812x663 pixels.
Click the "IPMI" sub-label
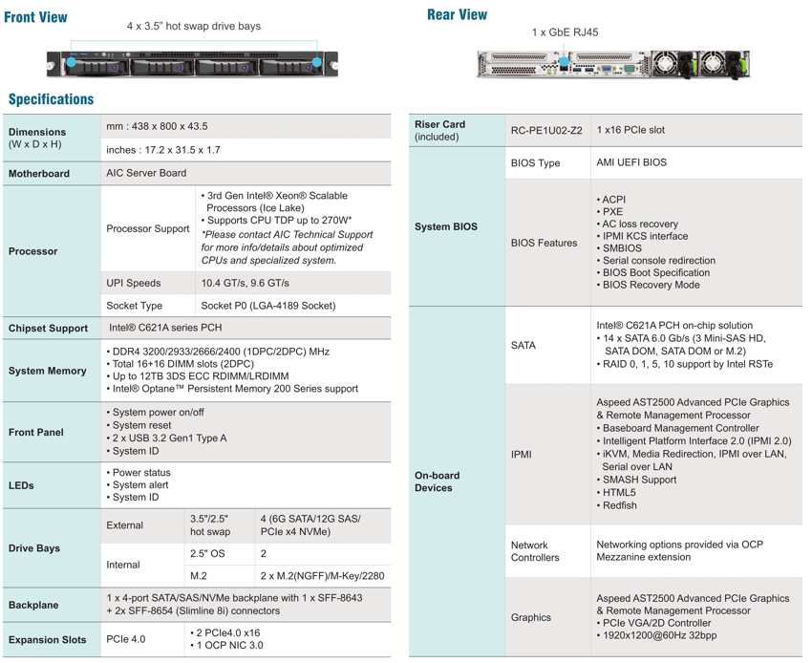point(521,454)
